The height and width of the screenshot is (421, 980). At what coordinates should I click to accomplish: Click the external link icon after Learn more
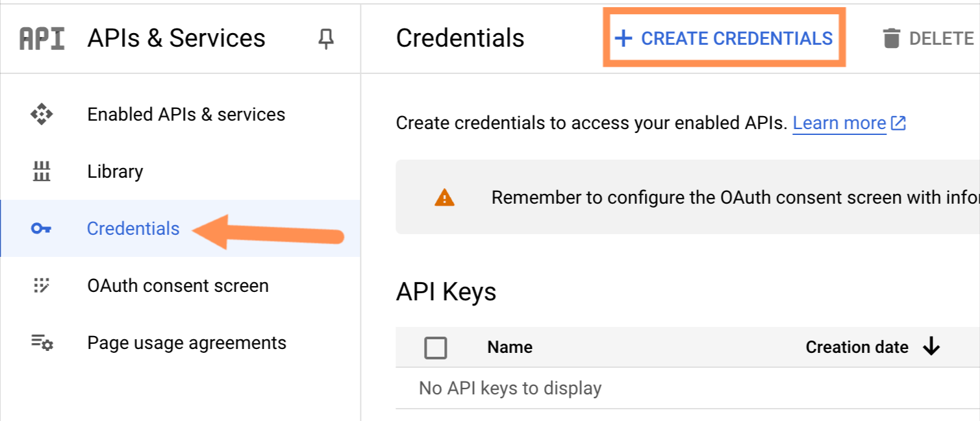[x=898, y=123]
